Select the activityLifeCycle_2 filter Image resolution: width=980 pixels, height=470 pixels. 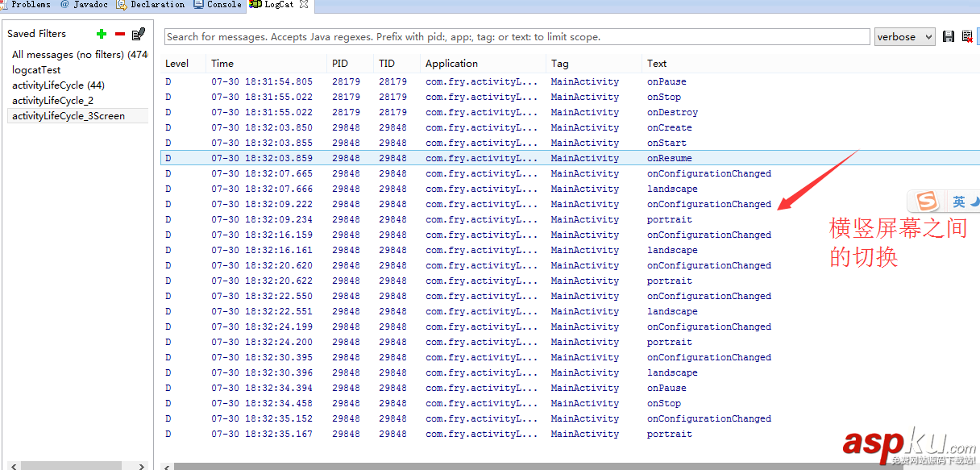coord(78,101)
